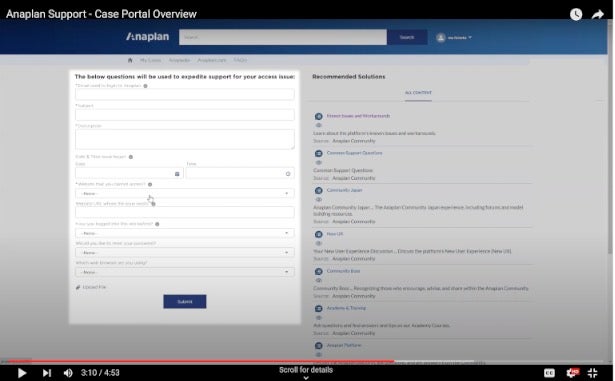
Task: Open Academy & Training link
Action: tap(346, 308)
